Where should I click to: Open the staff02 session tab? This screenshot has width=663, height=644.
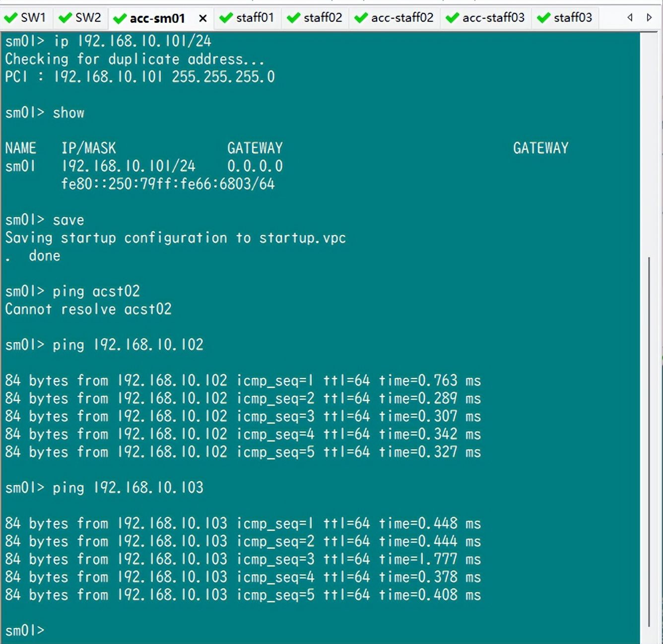(322, 18)
